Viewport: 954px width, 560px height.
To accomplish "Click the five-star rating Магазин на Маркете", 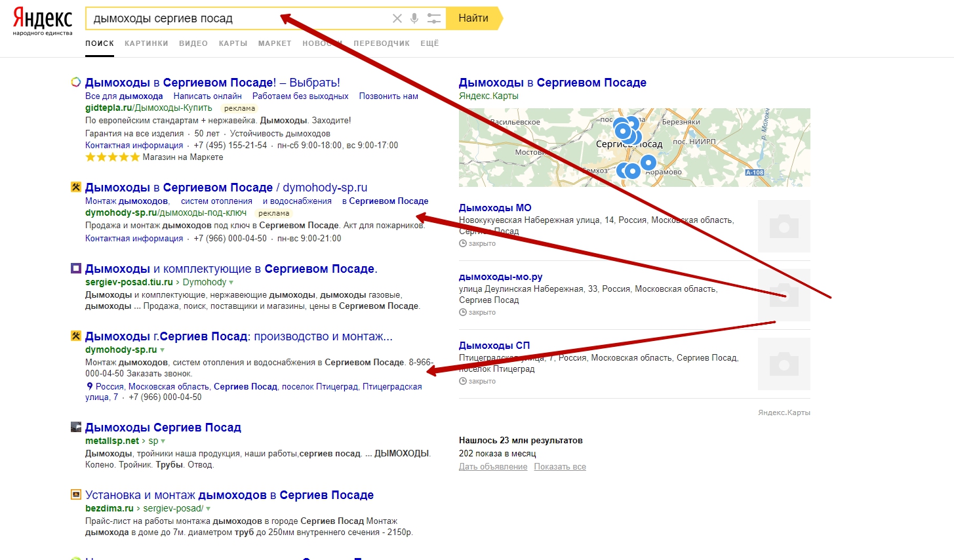I will tap(112, 157).
